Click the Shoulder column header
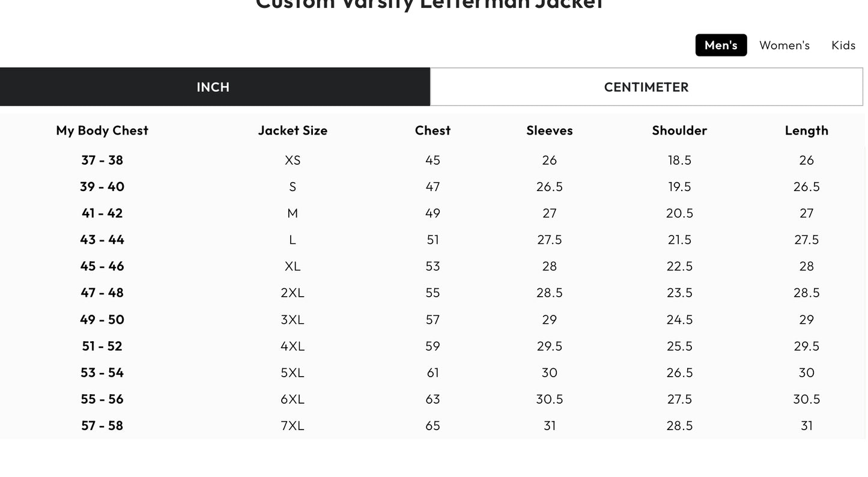This screenshot has height=477, width=868. click(679, 129)
